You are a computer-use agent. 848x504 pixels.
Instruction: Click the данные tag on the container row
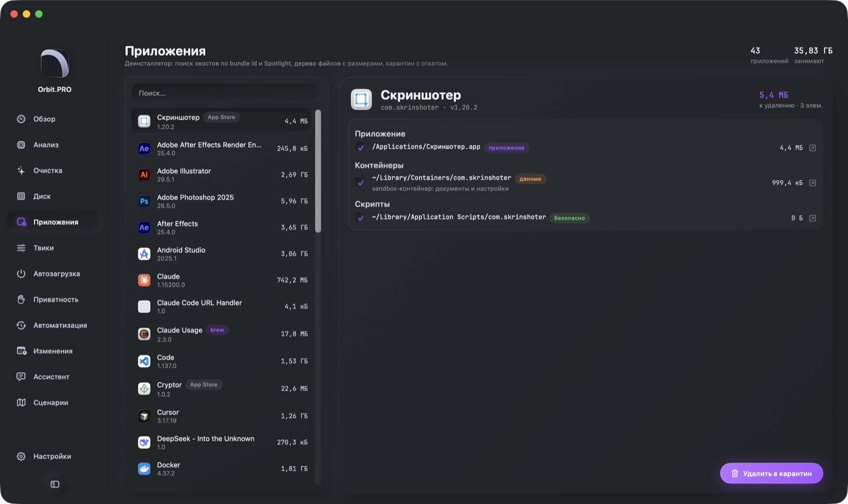(x=531, y=179)
